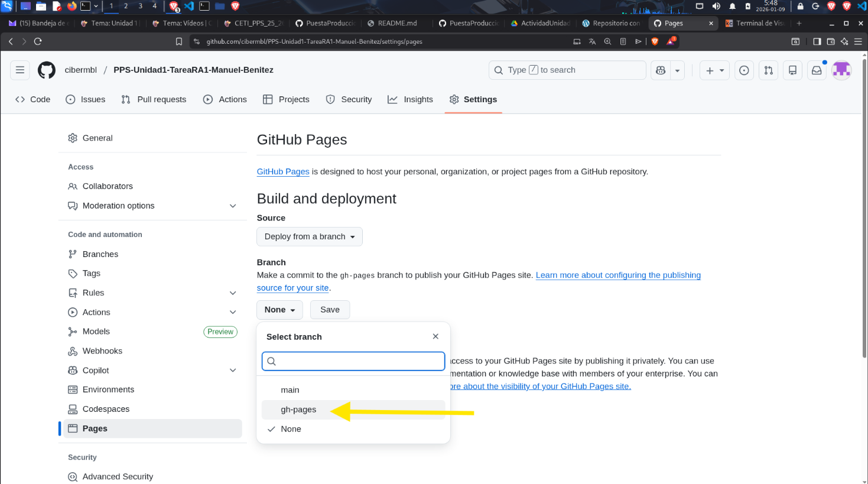Click the translate page icon in address bar
868x484 pixels.
click(x=592, y=41)
